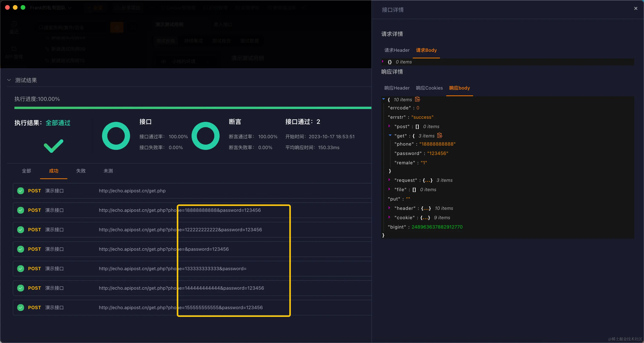
Task: Collapse the 测试结果 section chevron
Action: pos(9,80)
